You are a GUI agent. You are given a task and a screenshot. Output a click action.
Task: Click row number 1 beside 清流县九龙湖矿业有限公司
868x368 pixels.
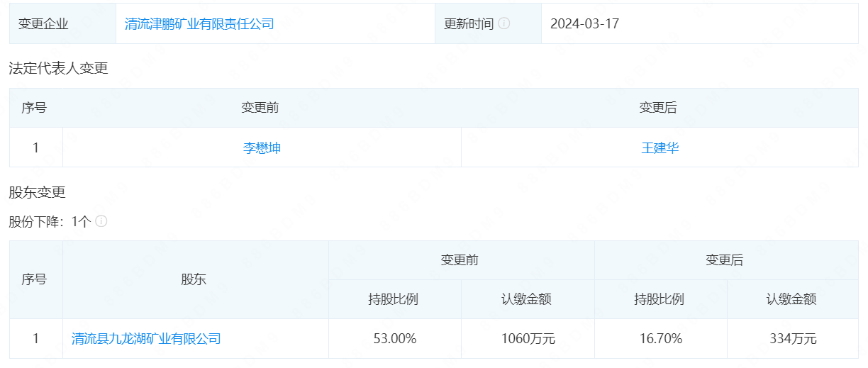35,338
